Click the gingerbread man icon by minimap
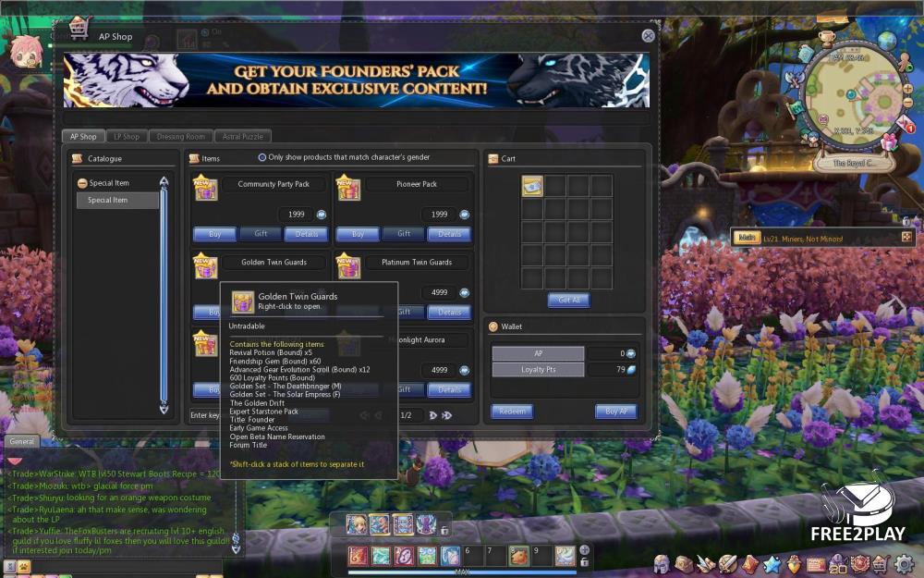 905,61
